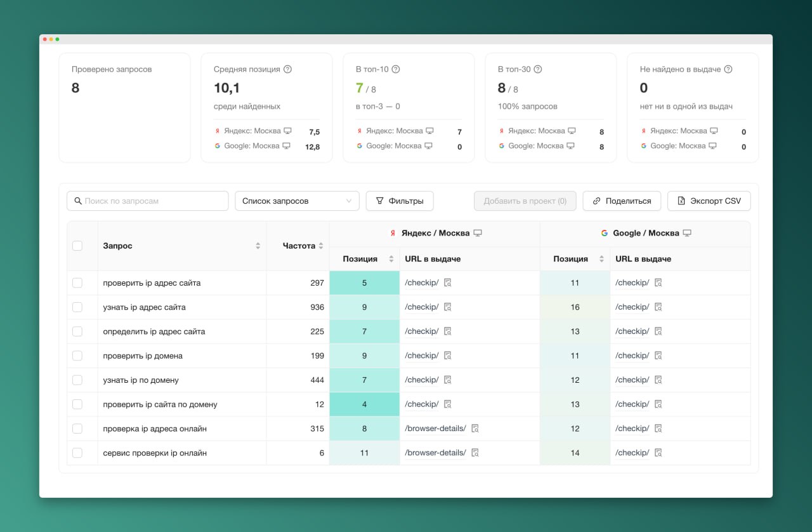Open the /checkip/ link in Yandex first row
The image size is (812, 532).
coord(422,283)
